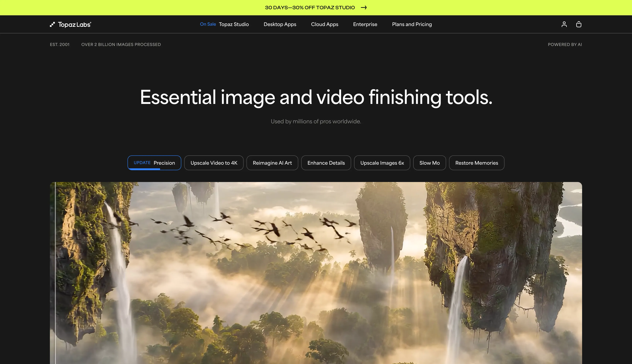Open the Restore Memories tab
Image resolution: width=632 pixels, height=364 pixels.
[476, 163]
